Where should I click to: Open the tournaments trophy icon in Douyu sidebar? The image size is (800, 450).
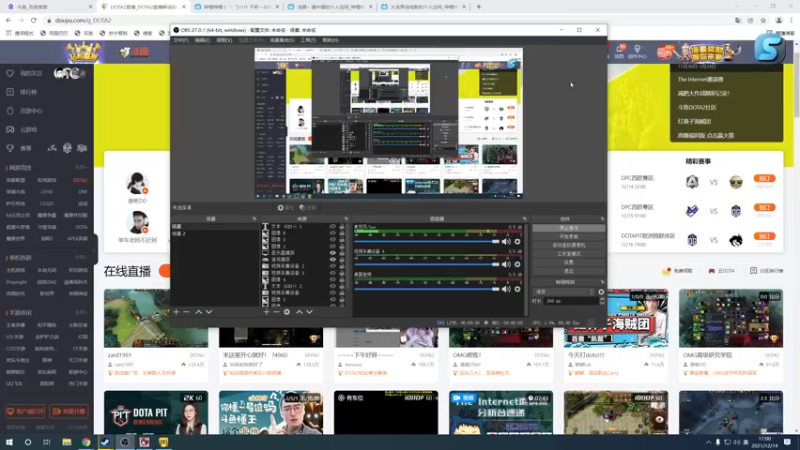click(x=10, y=148)
